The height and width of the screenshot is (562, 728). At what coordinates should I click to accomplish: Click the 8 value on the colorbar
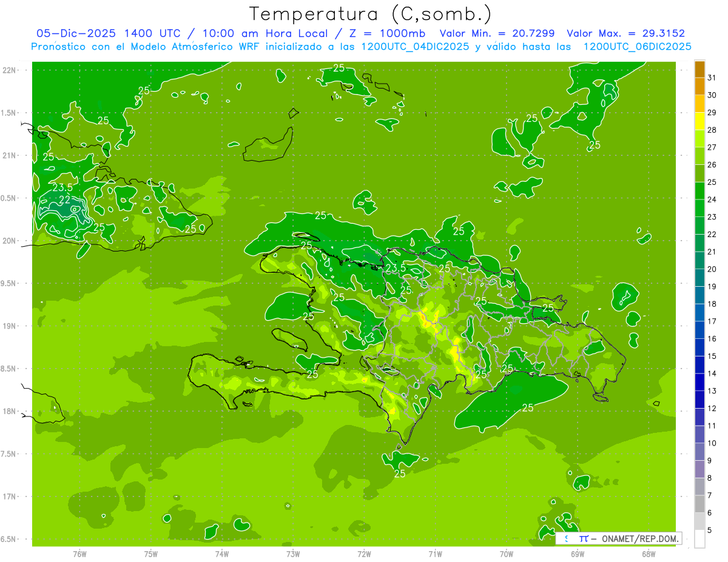tap(710, 478)
